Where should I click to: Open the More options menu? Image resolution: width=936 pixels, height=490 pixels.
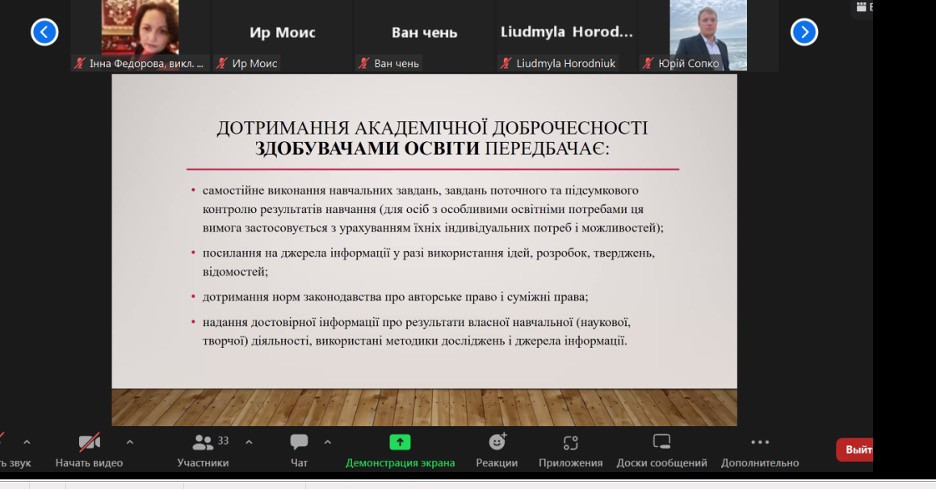tap(760, 451)
